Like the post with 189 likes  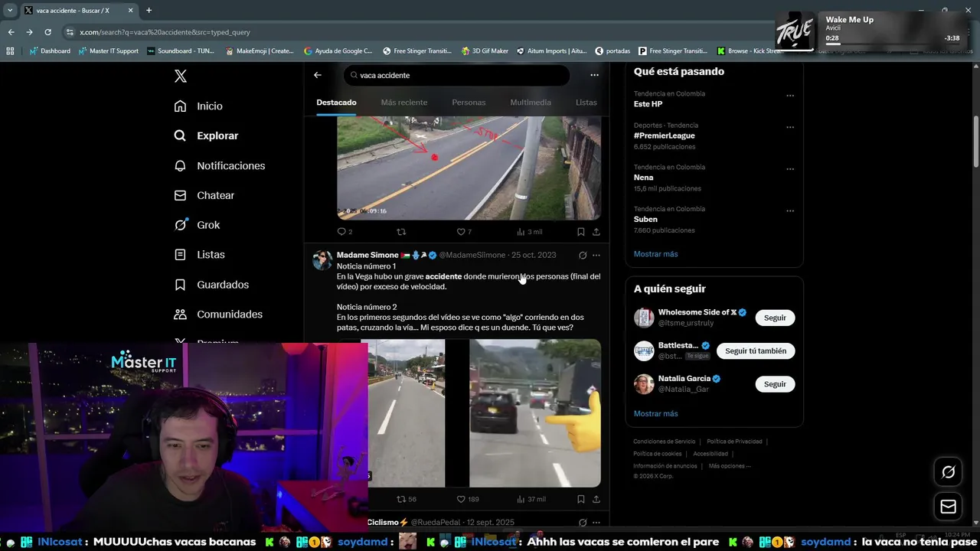468,499
